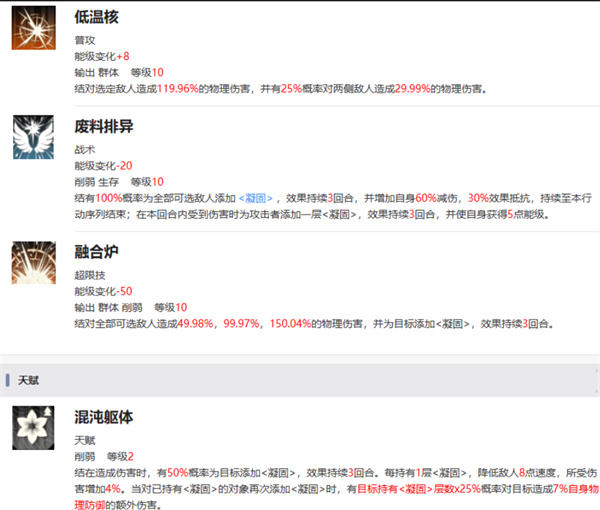The image size is (600, 510).
Task: Click the 天赋 section header
Action: pos(28,381)
